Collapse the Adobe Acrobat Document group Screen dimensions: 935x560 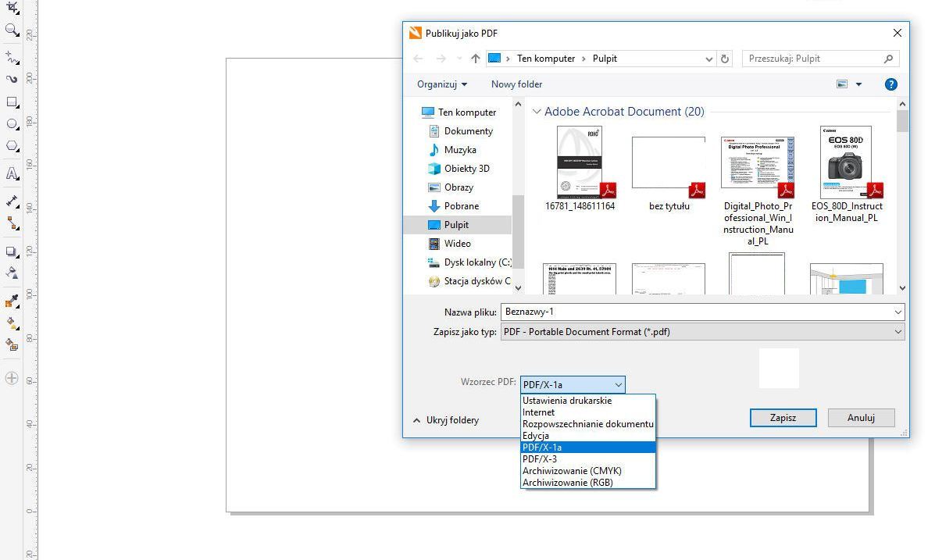[x=537, y=112]
